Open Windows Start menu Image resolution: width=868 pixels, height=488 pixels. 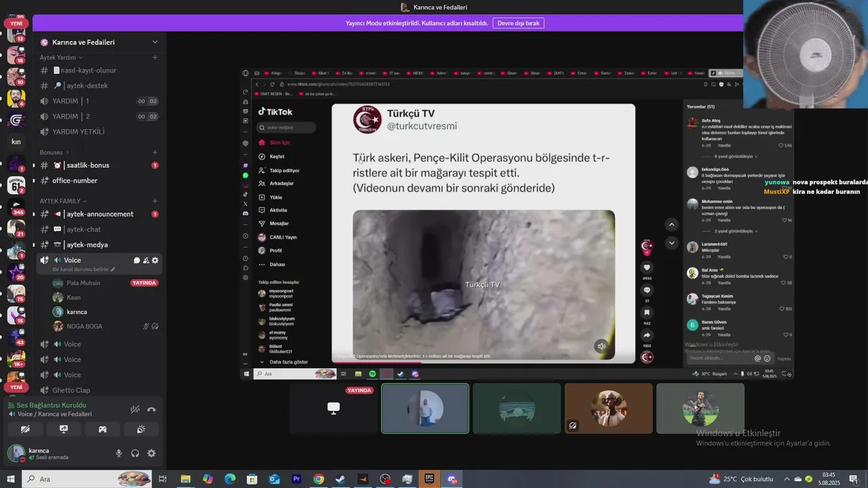tap(10, 479)
